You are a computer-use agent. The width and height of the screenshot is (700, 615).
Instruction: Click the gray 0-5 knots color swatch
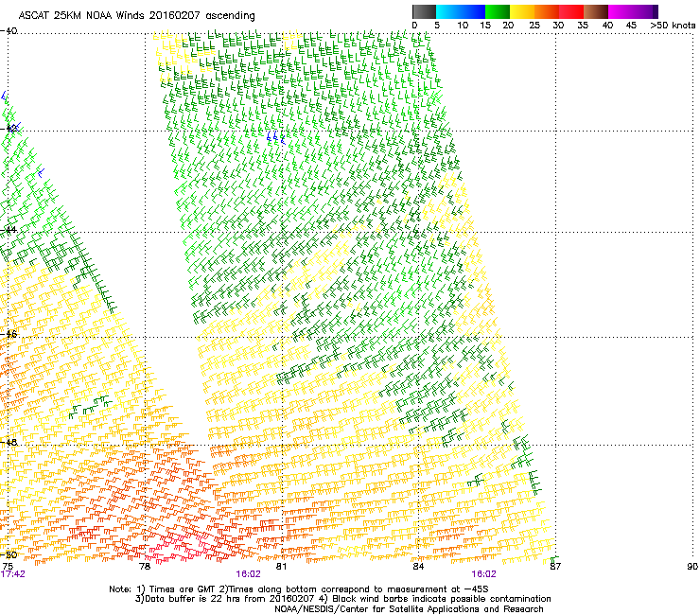coord(424,11)
